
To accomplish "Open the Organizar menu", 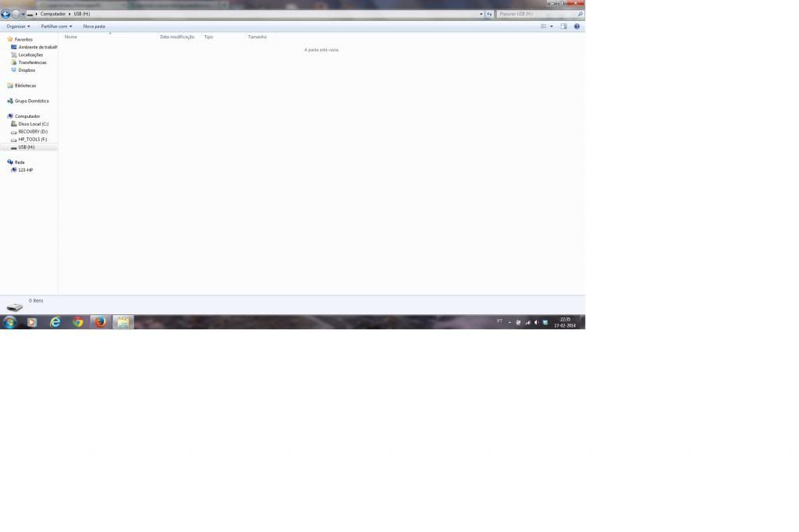I will click(19, 27).
